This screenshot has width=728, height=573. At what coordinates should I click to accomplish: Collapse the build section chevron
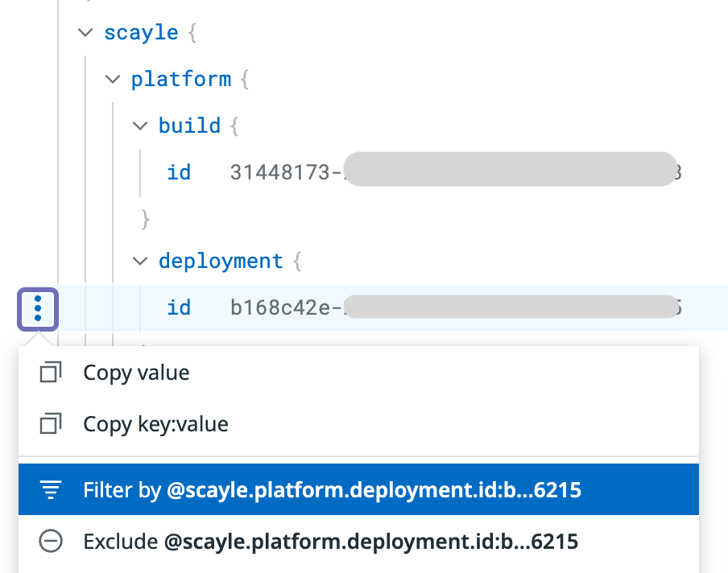click(x=140, y=126)
